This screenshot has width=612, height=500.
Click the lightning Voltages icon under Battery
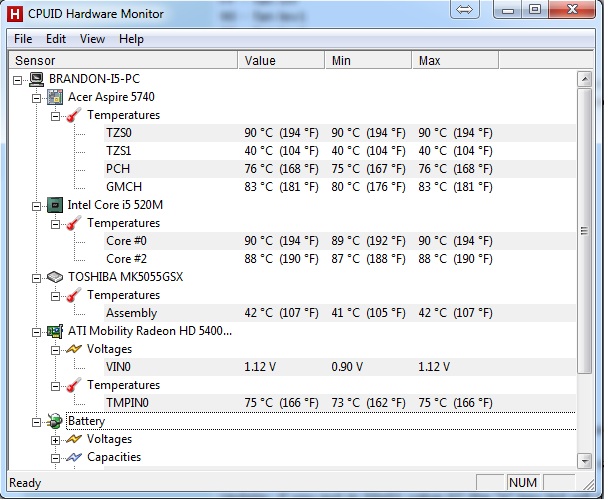[74, 440]
